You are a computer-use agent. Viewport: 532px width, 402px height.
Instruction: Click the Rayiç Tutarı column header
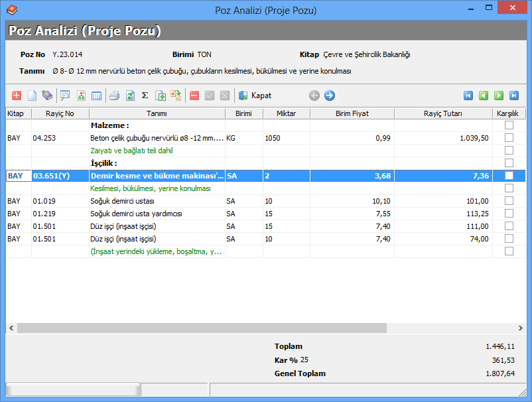click(x=443, y=113)
